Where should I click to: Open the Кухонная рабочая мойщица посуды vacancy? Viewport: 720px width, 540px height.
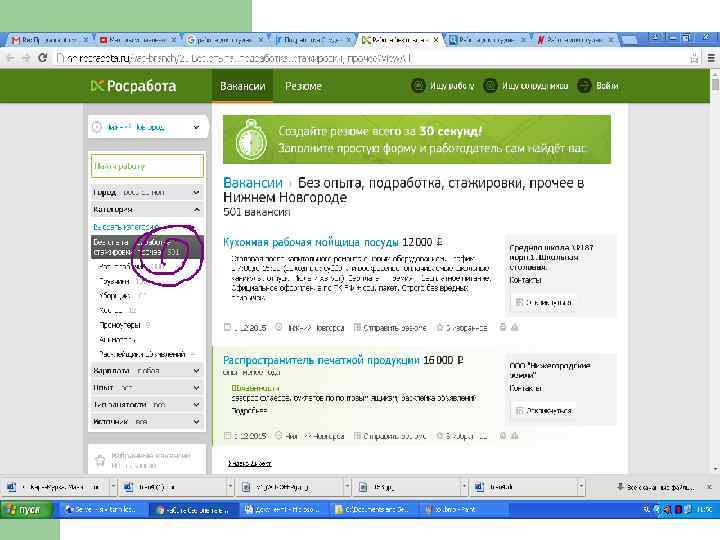(x=310, y=242)
